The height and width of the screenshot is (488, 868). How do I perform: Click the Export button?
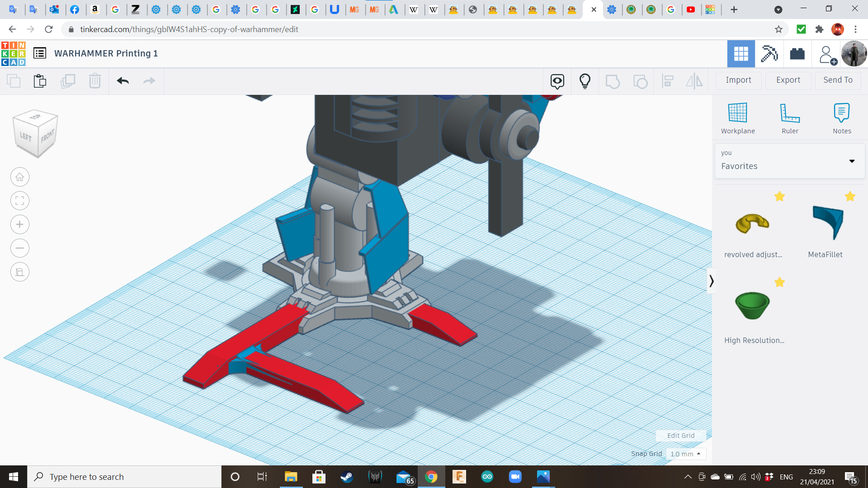(x=788, y=80)
